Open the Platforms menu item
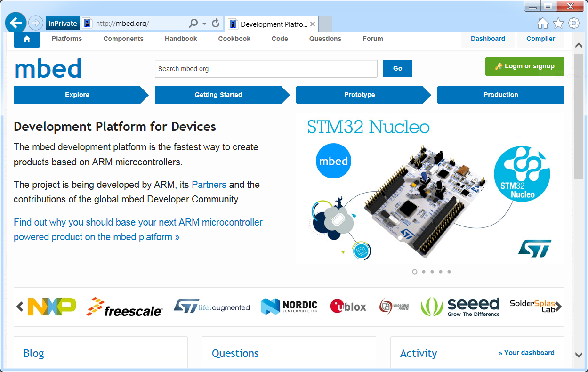 67,39
